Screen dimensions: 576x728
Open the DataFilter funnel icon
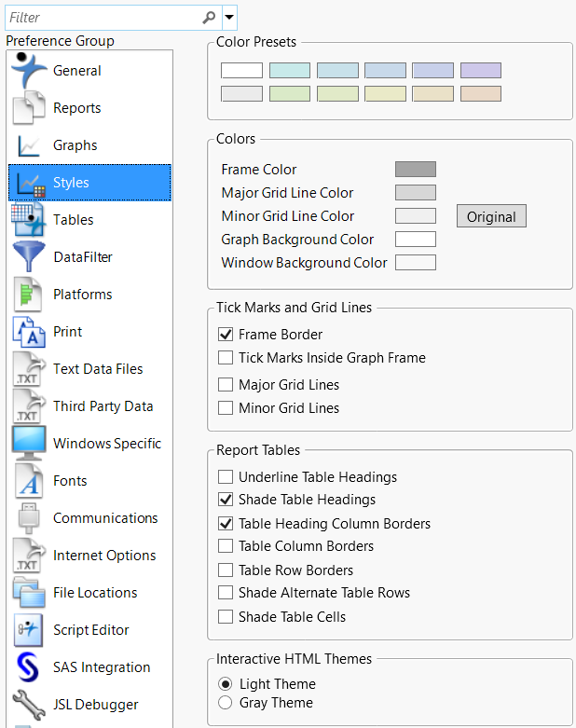29,257
